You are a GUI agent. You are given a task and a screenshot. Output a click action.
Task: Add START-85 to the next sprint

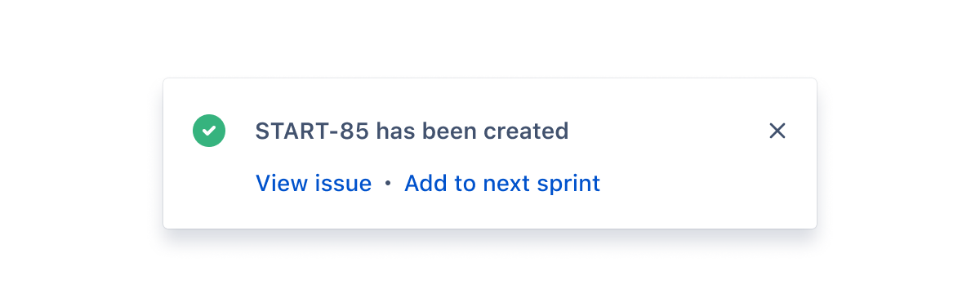(502, 184)
